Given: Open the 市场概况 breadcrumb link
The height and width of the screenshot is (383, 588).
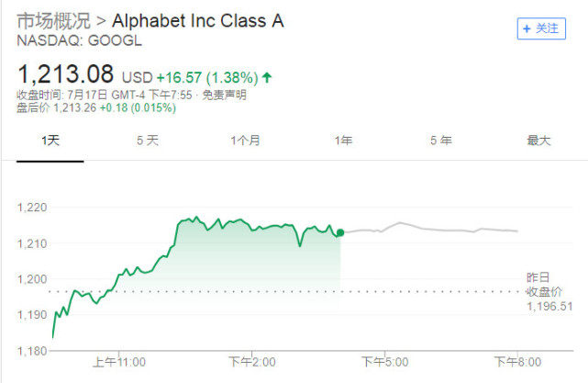Looking at the screenshot, I should tap(53, 21).
